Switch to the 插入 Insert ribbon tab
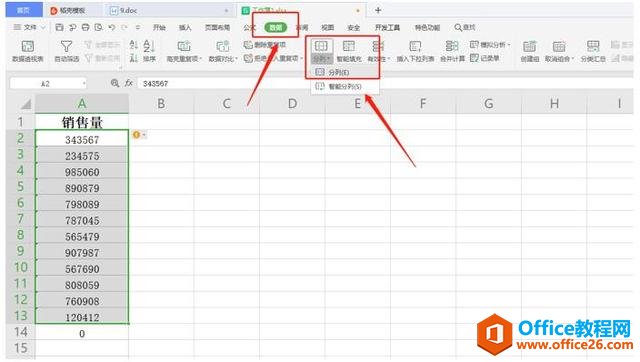Screen dimensions: 640x362 [x=184, y=27]
